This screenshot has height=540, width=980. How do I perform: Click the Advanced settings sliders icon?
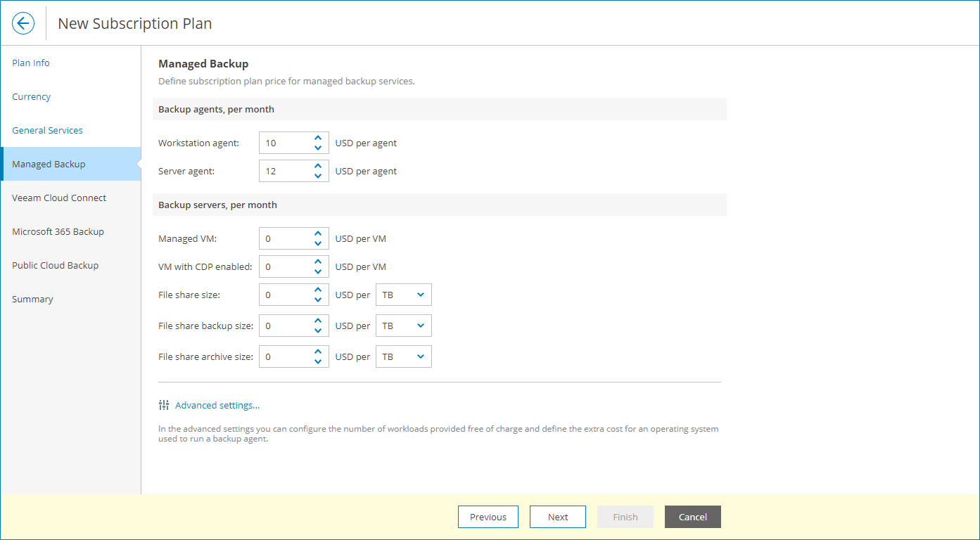pyautogui.click(x=164, y=405)
